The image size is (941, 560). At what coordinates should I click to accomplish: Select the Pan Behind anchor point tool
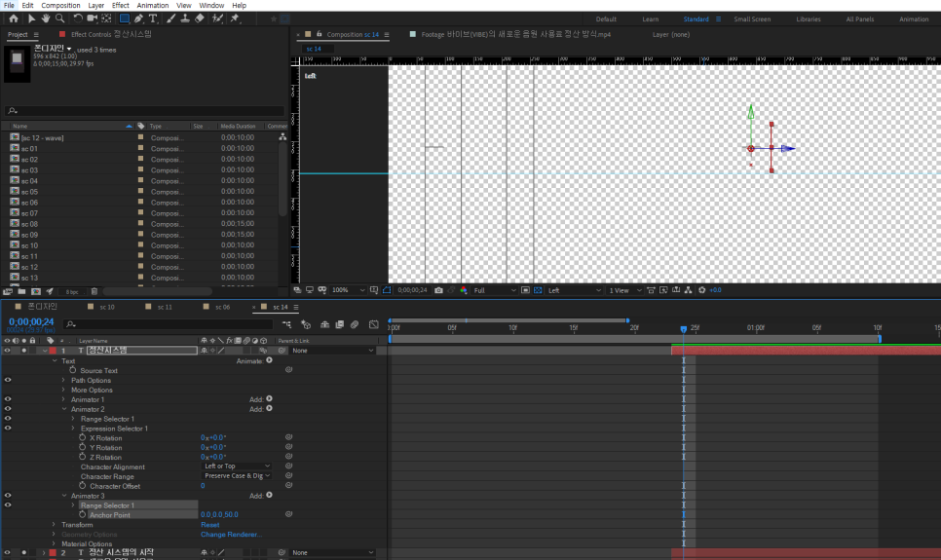pos(106,19)
